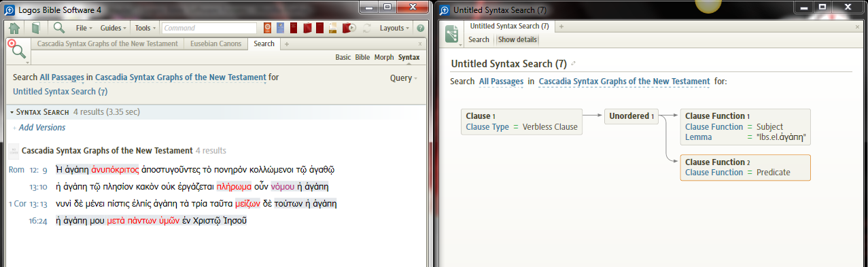868x267 pixels.
Task: Click Search button in syntax window toolbar
Action: (479, 39)
